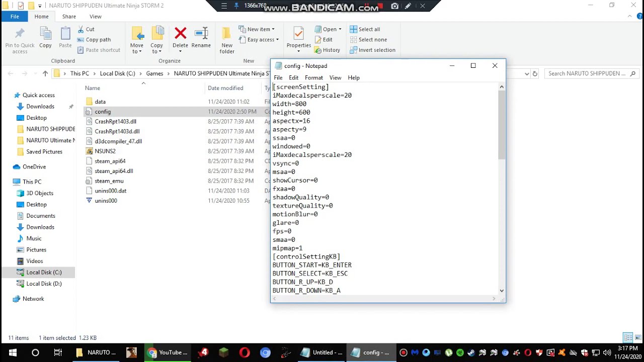Open Saved Pictures in Quick access
This screenshot has height=362, width=644.
pos(44,151)
